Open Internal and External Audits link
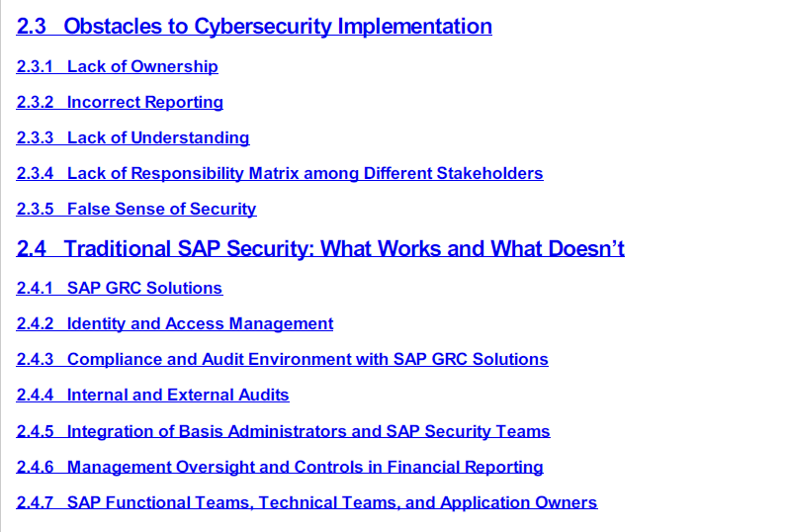 point(178,396)
